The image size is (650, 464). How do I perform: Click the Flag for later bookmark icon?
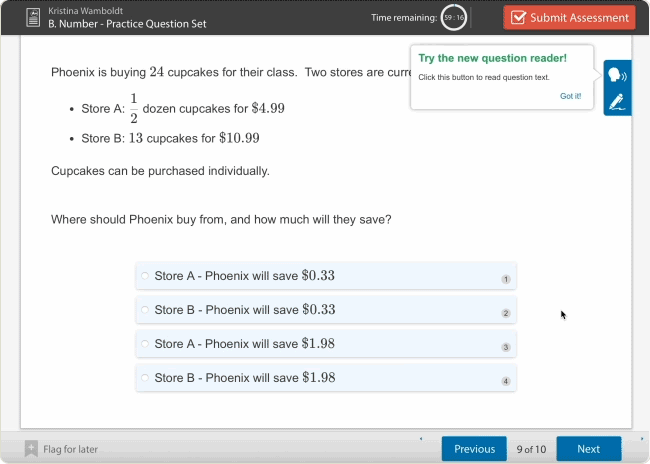[x=31, y=449]
